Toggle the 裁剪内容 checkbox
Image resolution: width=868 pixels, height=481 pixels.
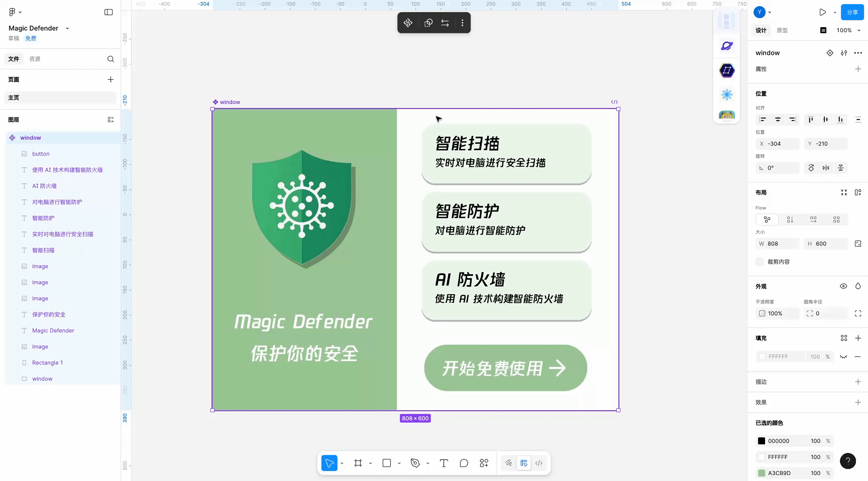click(759, 261)
